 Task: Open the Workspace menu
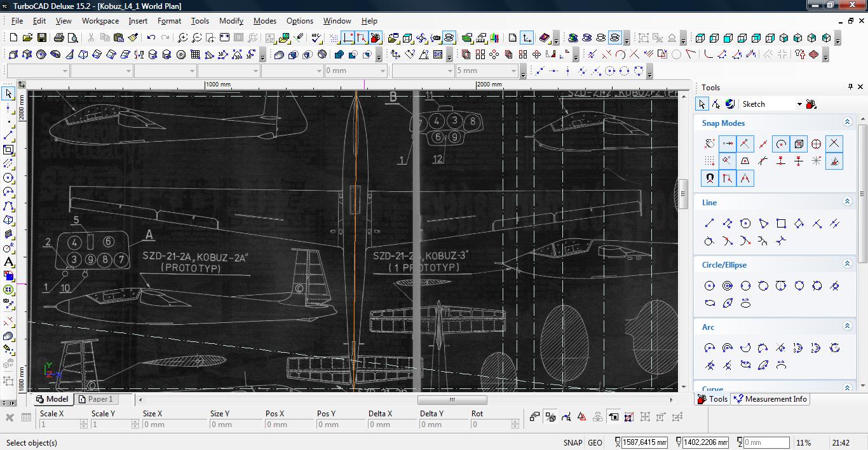pos(100,21)
